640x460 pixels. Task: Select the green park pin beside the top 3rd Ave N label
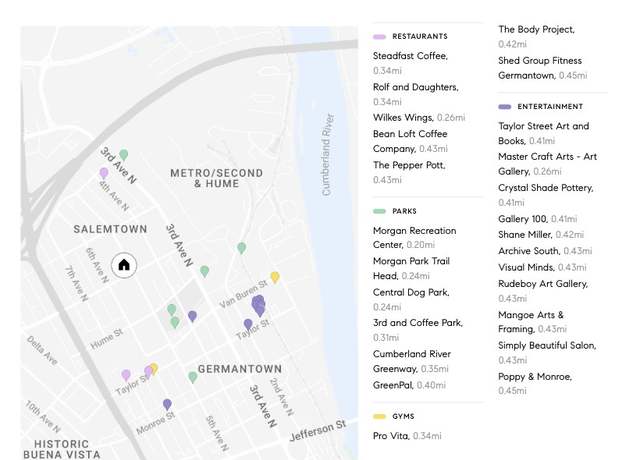coord(124,155)
